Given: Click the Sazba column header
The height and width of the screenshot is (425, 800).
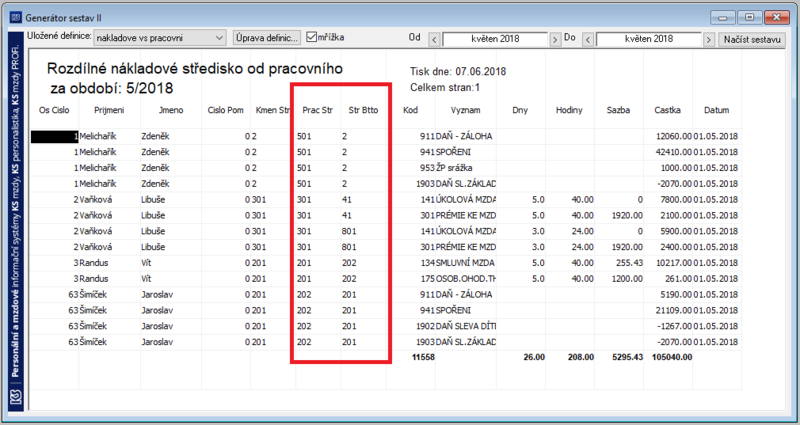Looking at the screenshot, I should (618, 110).
